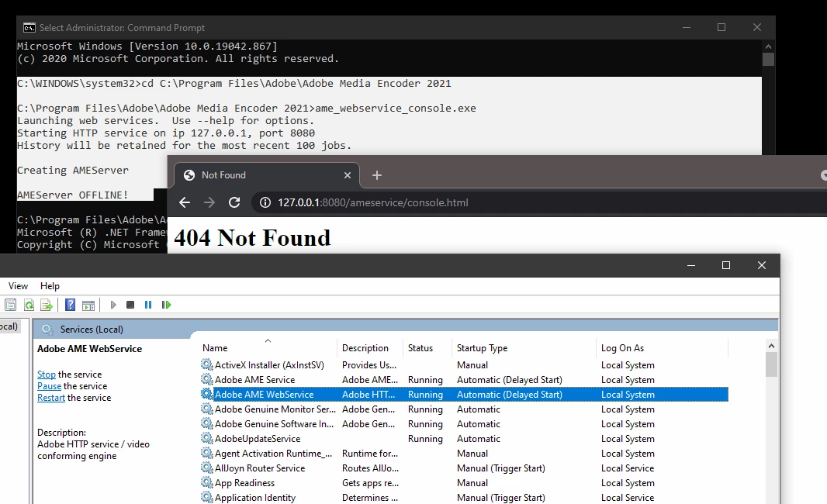Click the 404 Not Found heading
Viewport: 827px width, 504px height.
tap(252, 238)
